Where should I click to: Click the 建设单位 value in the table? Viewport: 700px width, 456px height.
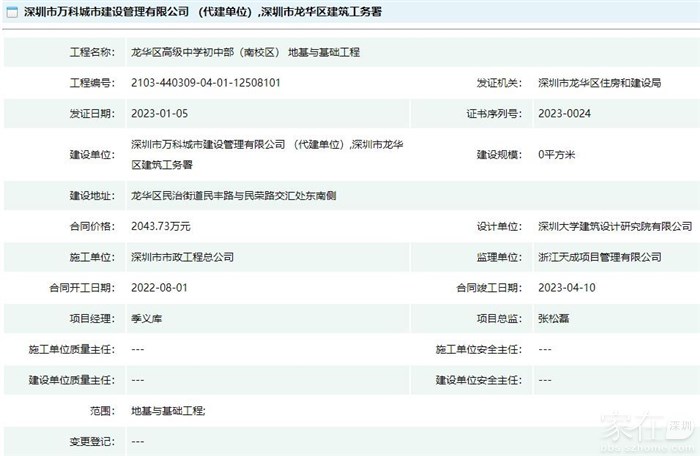(255, 153)
